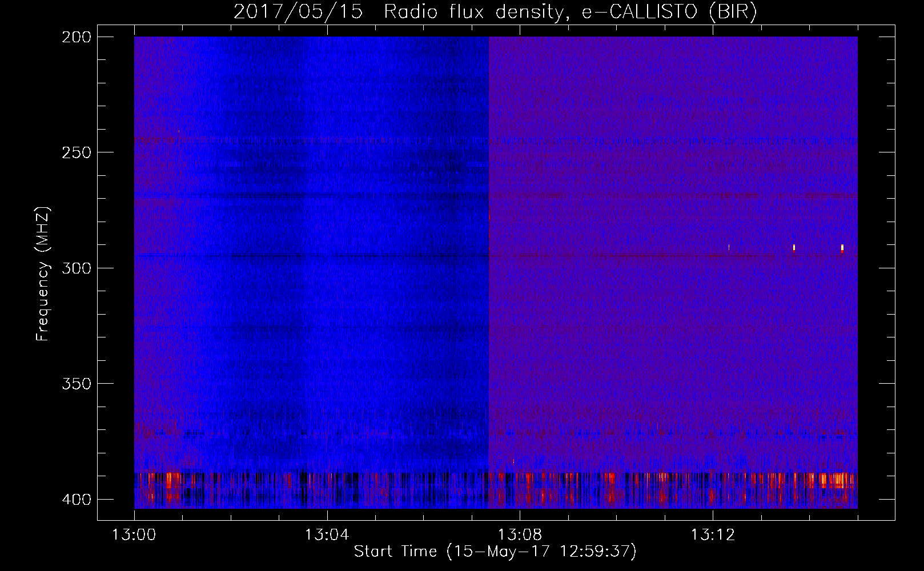Click the 'Start Time (15-May-17 12:59:37)' label
This screenshot has width=924, height=571.
coord(495,552)
